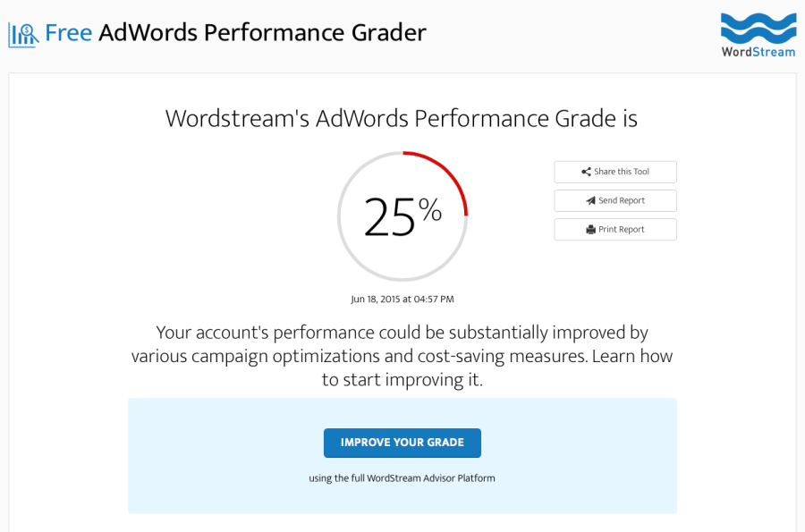Screen dimensions: 805x532
Task: Click the AdWords grader chart magnifier icon
Action: coord(23,35)
